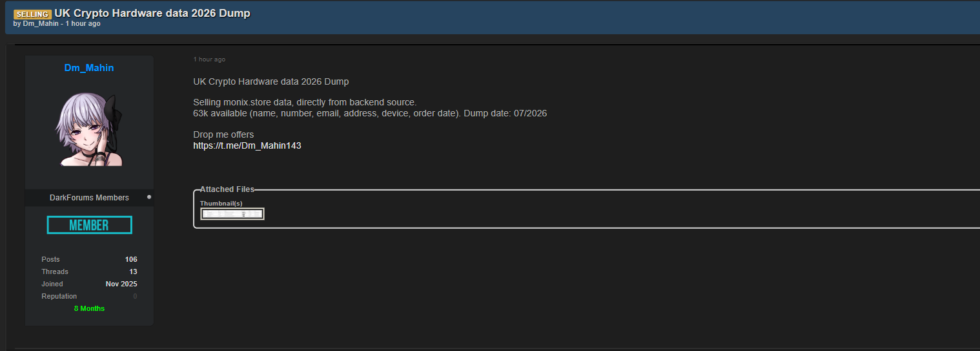Click the SELLING prefix badge
Viewport: 980px width, 351px height.
[32, 14]
